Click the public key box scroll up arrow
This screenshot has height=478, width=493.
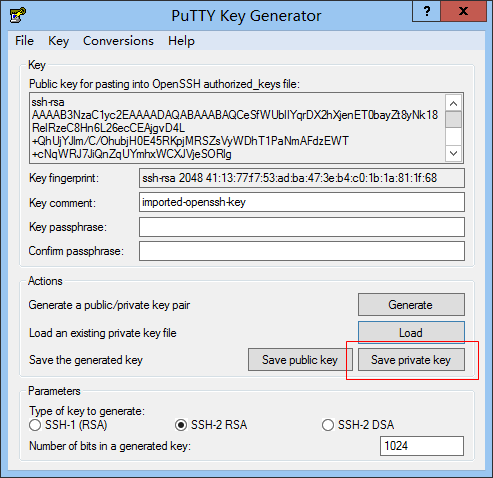pos(453,103)
